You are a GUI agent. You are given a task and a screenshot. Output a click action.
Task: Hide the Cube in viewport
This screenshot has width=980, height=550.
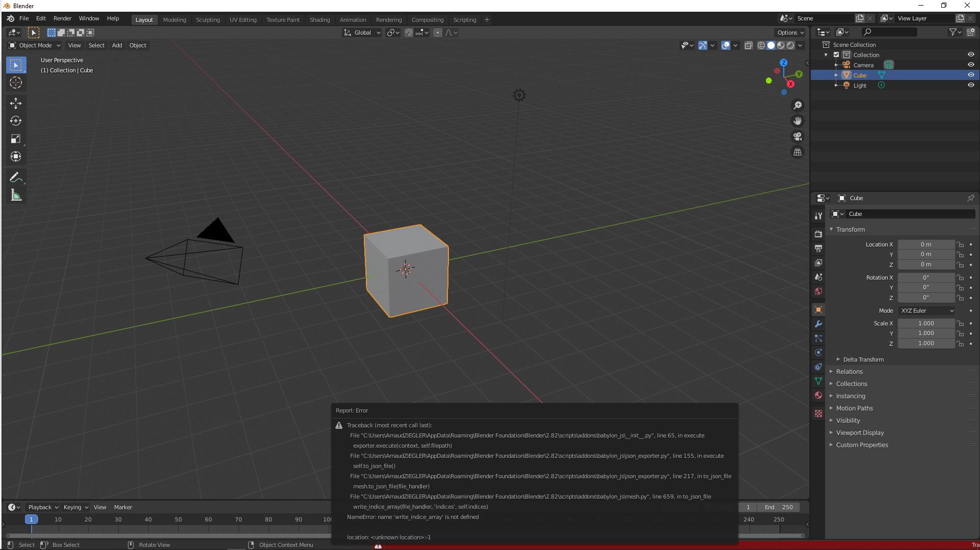970,75
